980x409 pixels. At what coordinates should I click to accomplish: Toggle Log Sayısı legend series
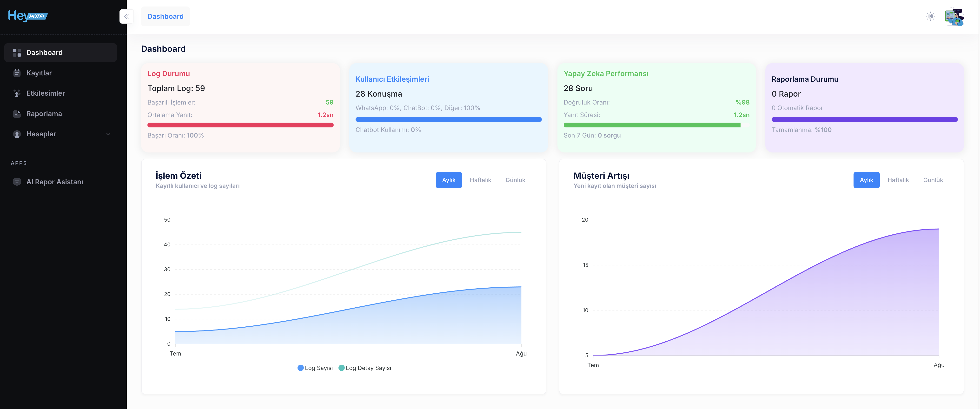click(x=315, y=368)
